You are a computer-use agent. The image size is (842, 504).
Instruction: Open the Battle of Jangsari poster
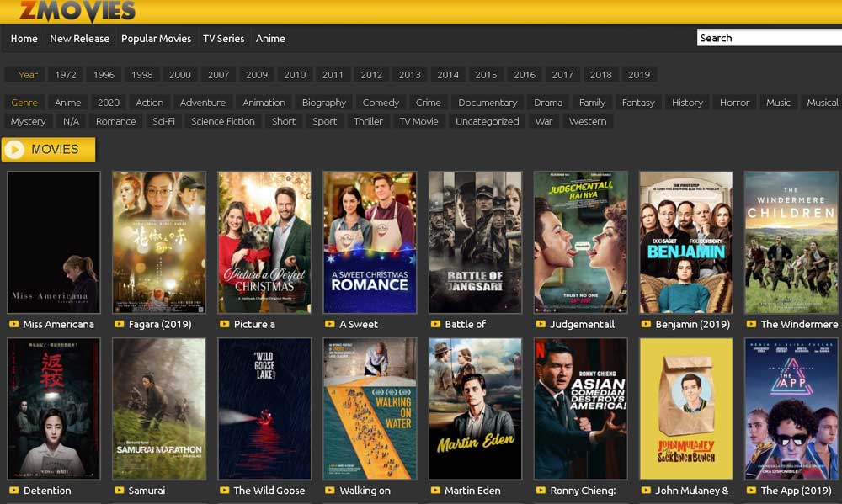[475, 242]
